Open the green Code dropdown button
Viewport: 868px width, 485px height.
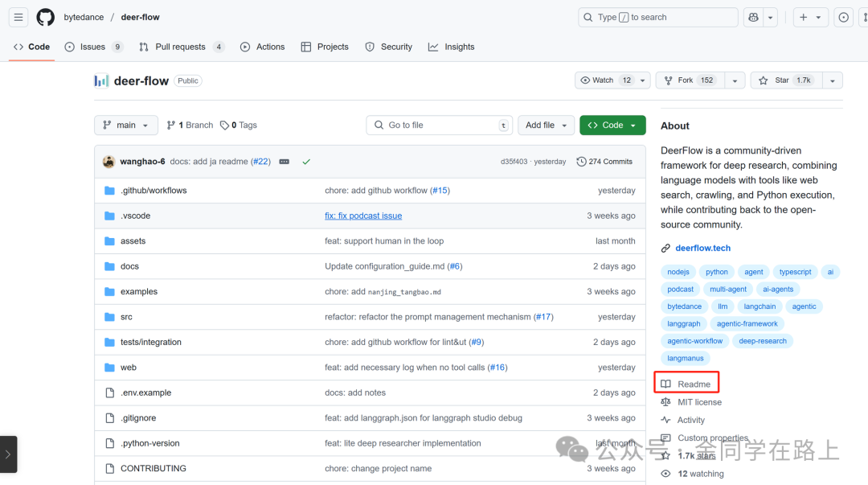click(612, 125)
